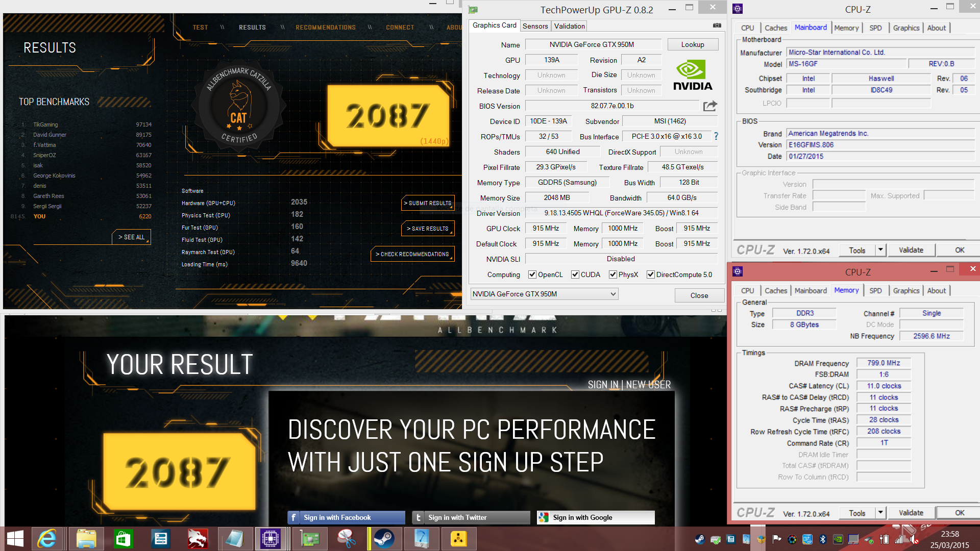
Task: Open the GPU selection dropdown in GPU-Z
Action: (544, 294)
